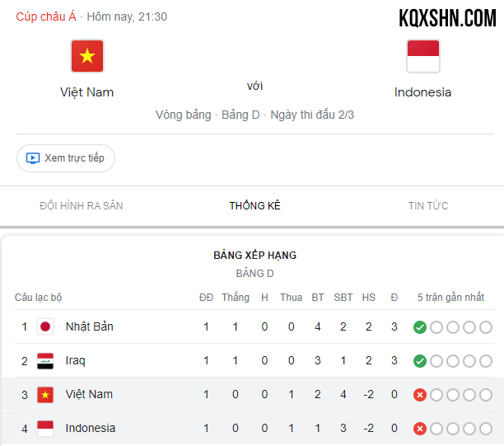Click the Việt Nam flag in match header

coord(87,56)
